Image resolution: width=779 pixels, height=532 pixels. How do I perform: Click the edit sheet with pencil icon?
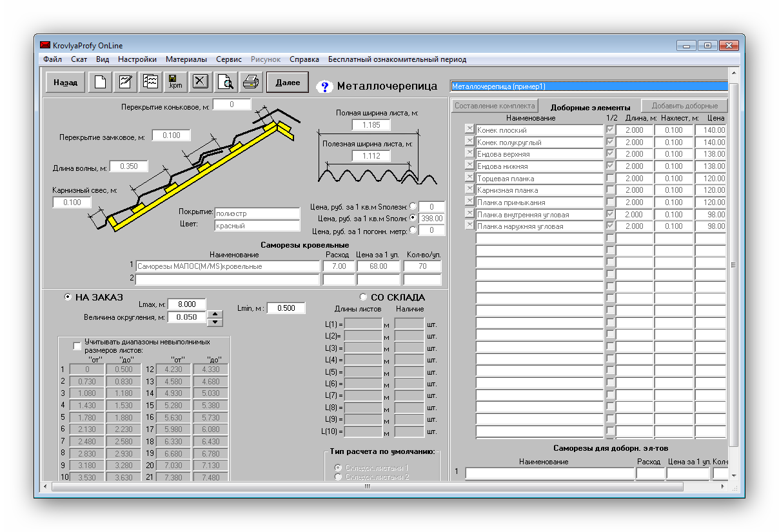125,82
